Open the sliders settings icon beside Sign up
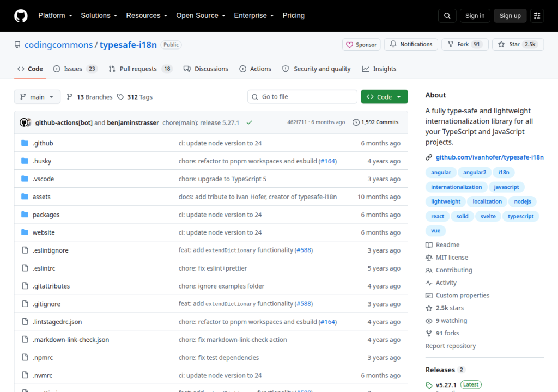Viewport: 558px width, 392px height. pos(537,16)
